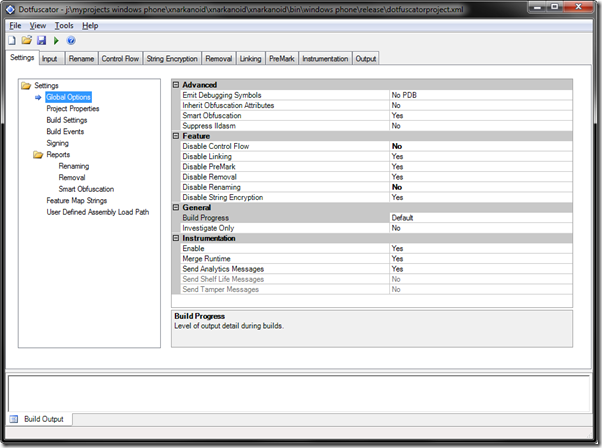Switch to the Control Flow tab
This screenshot has height=448, width=602.
tap(120, 59)
